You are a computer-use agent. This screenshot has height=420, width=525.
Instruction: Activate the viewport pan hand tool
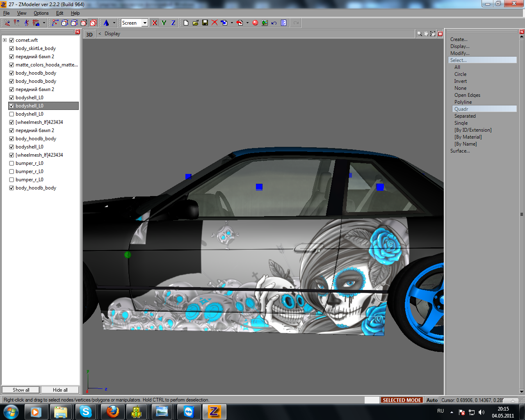click(426, 34)
